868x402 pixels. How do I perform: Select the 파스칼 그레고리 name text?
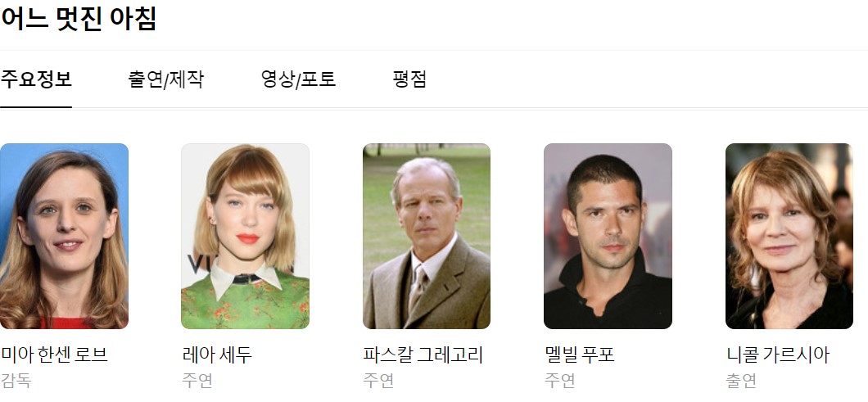423,355
